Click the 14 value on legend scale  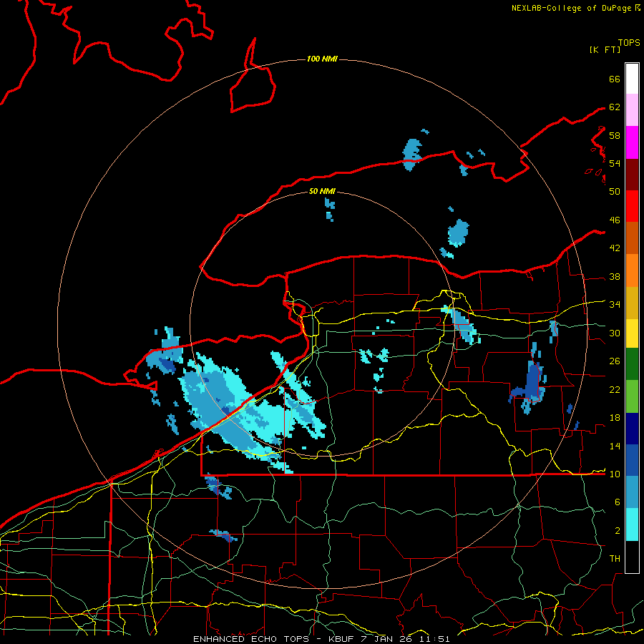(615, 446)
